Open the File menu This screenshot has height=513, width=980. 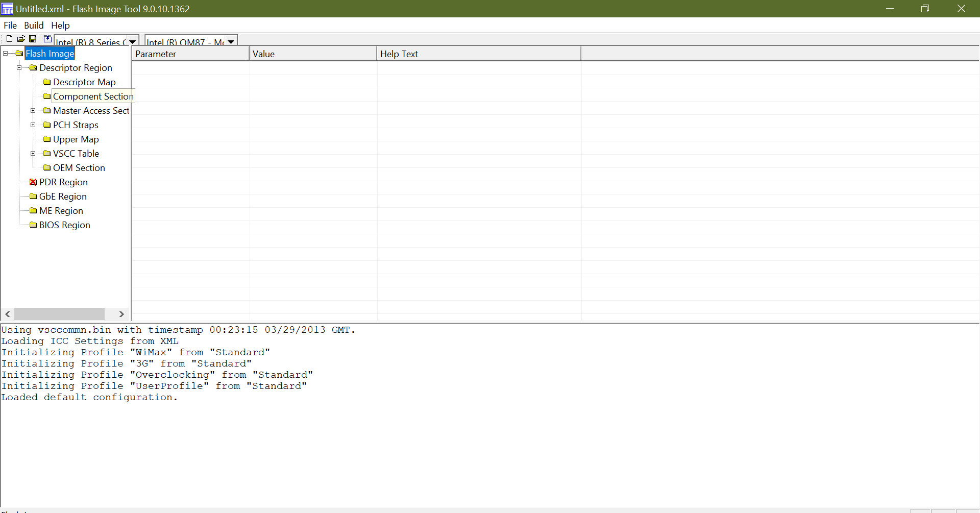pos(10,26)
